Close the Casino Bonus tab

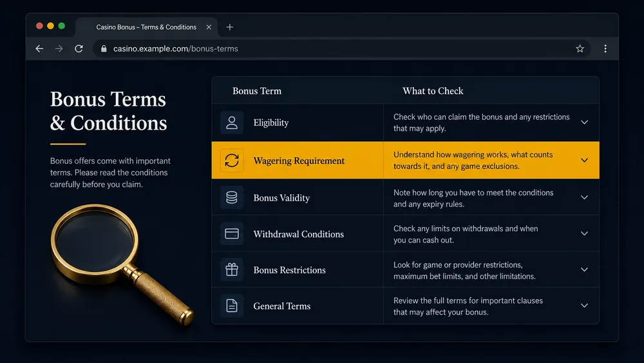(209, 27)
